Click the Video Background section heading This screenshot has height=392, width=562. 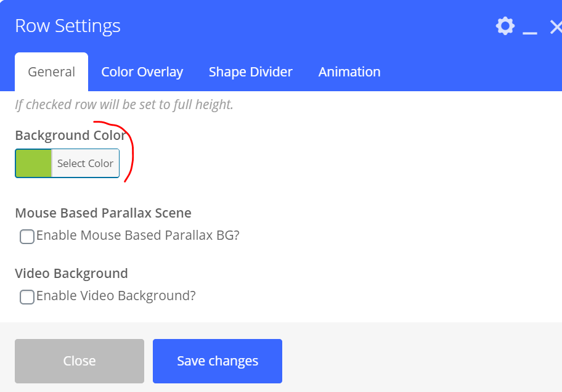tap(71, 274)
